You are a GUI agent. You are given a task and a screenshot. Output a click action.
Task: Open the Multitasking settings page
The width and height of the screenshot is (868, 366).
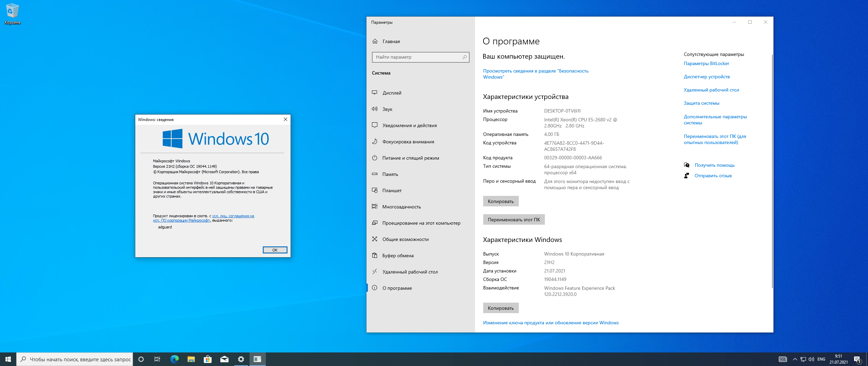point(401,207)
